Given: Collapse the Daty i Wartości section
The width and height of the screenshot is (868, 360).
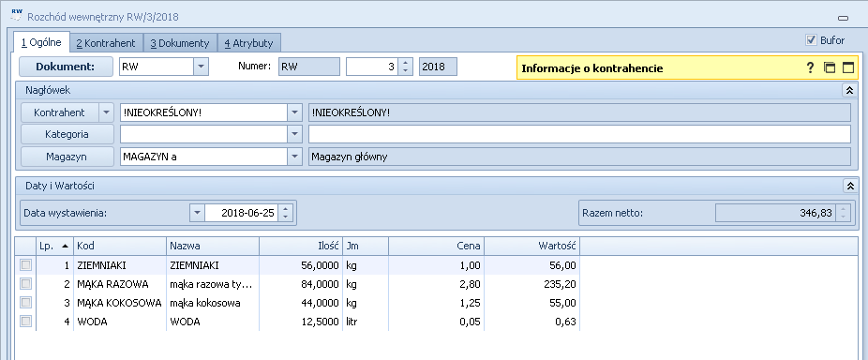Looking at the screenshot, I should tap(849, 186).
